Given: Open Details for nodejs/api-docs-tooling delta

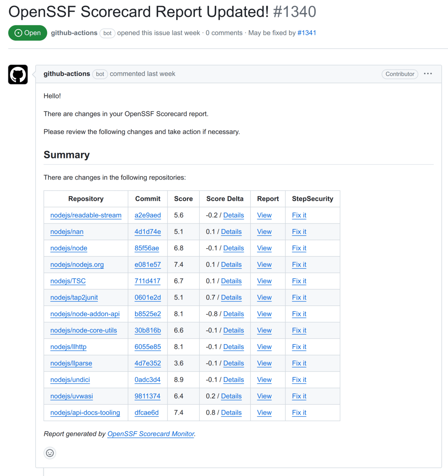Looking at the screenshot, I should [231, 413].
